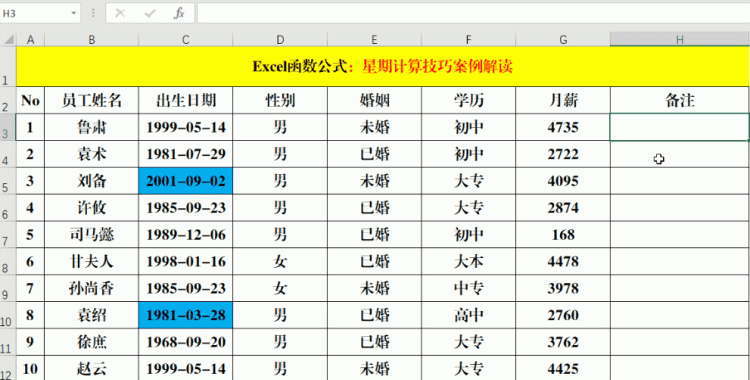The height and width of the screenshot is (380, 750).
Task: Select the salary cell 4095
Action: (x=563, y=181)
